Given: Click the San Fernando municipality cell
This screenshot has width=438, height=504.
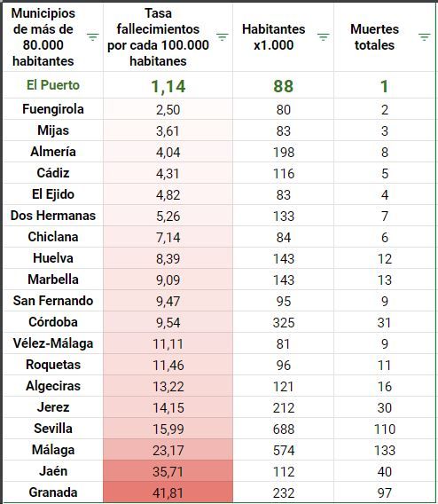Looking at the screenshot, I should 53,301.
